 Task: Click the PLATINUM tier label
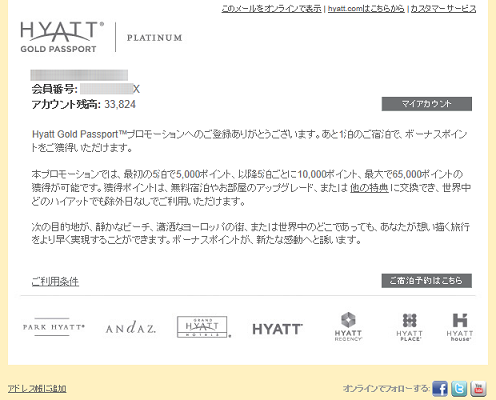pyautogui.click(x=155, y=38)
